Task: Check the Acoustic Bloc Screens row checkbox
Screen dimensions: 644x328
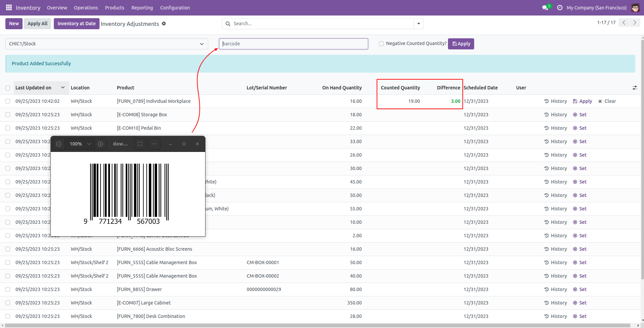Action: click(x=8, y=249)
